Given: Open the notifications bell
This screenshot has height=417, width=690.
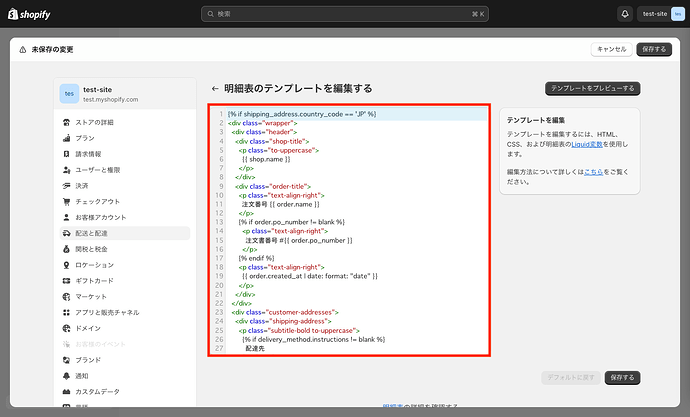Looking at the screenshot, I should tap(625, 14).
